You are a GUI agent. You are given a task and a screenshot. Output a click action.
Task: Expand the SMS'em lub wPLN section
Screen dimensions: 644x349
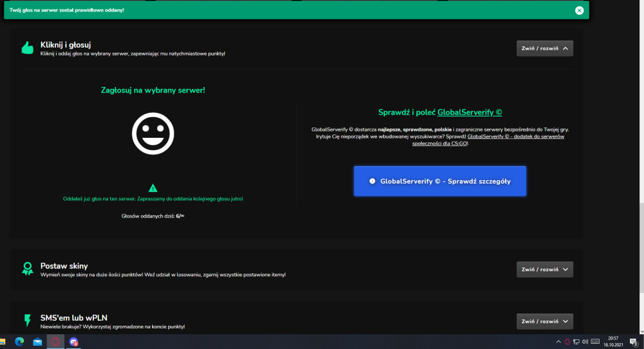pos(545,321)
